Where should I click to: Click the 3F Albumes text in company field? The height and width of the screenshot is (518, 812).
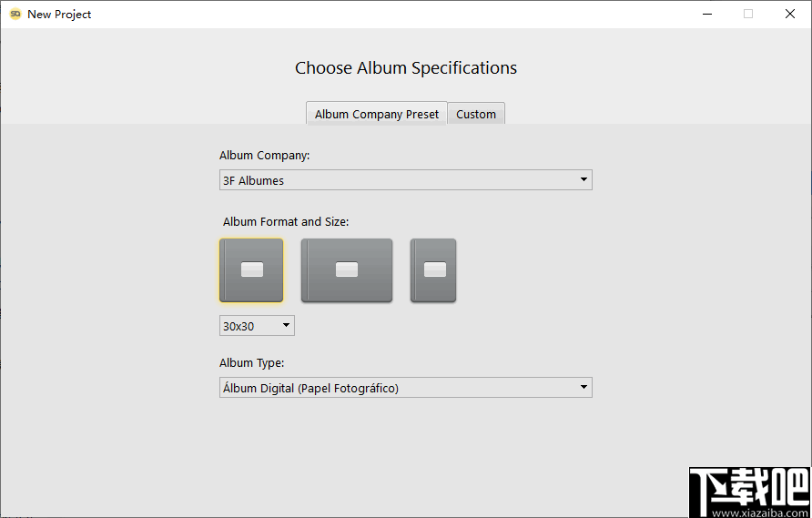[x=254, y=181]
